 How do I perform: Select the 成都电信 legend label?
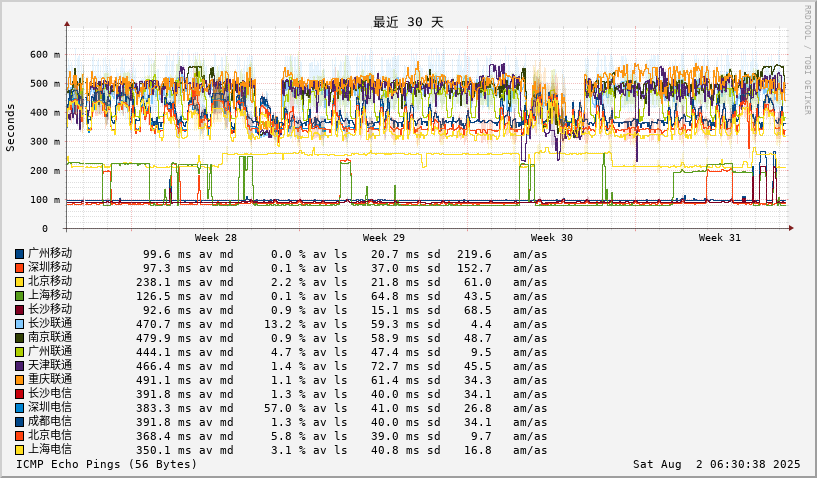click(x=50, y=422)
